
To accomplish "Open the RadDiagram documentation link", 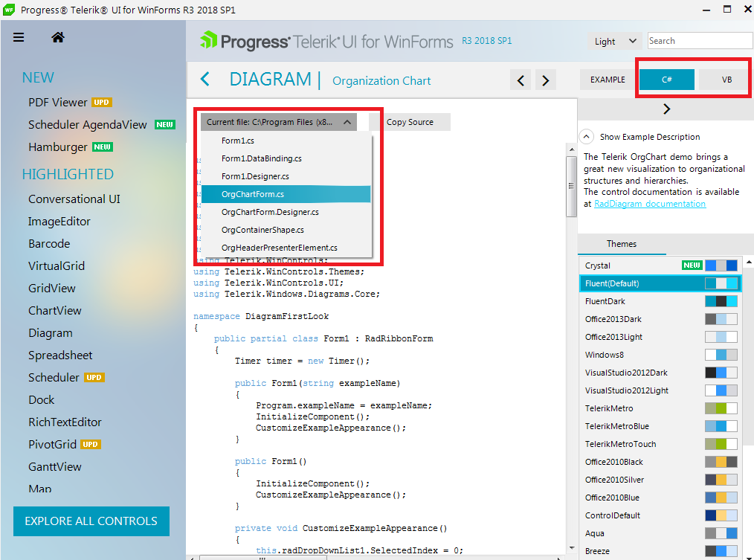I will click(x=650, y=204).
